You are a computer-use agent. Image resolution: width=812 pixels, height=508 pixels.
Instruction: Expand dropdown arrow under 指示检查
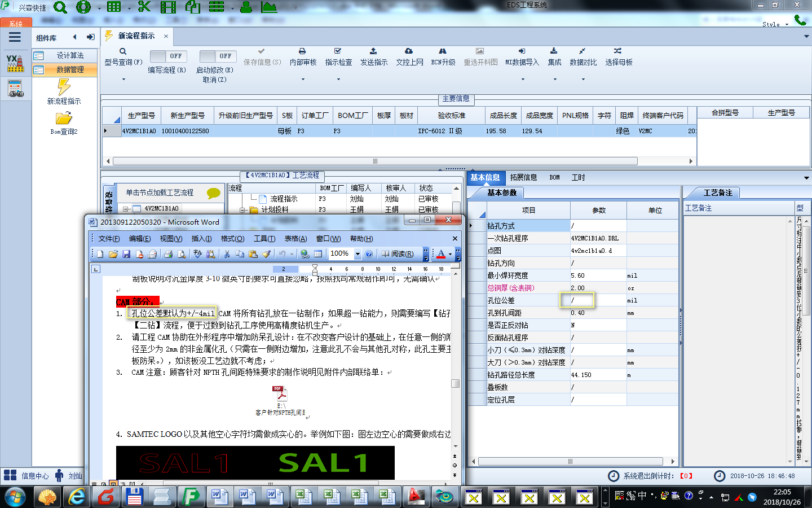coord(338,79)
